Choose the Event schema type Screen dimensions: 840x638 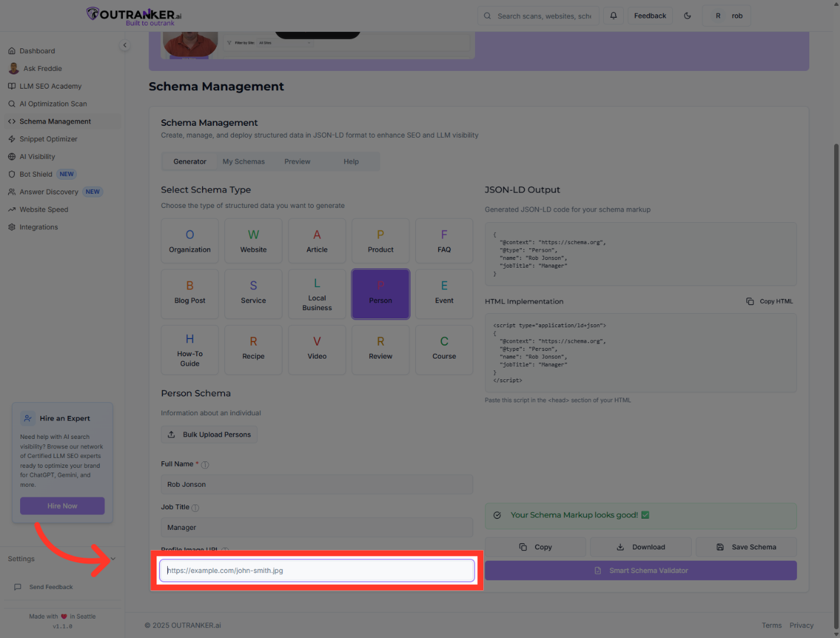coord(444,294)
